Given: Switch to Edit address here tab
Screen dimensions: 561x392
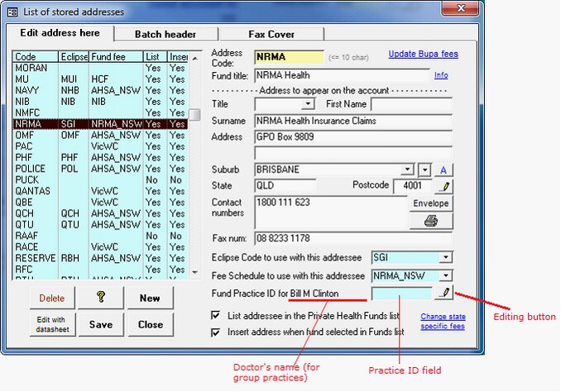Looking at the screenshot, I should tap(60, 33).
